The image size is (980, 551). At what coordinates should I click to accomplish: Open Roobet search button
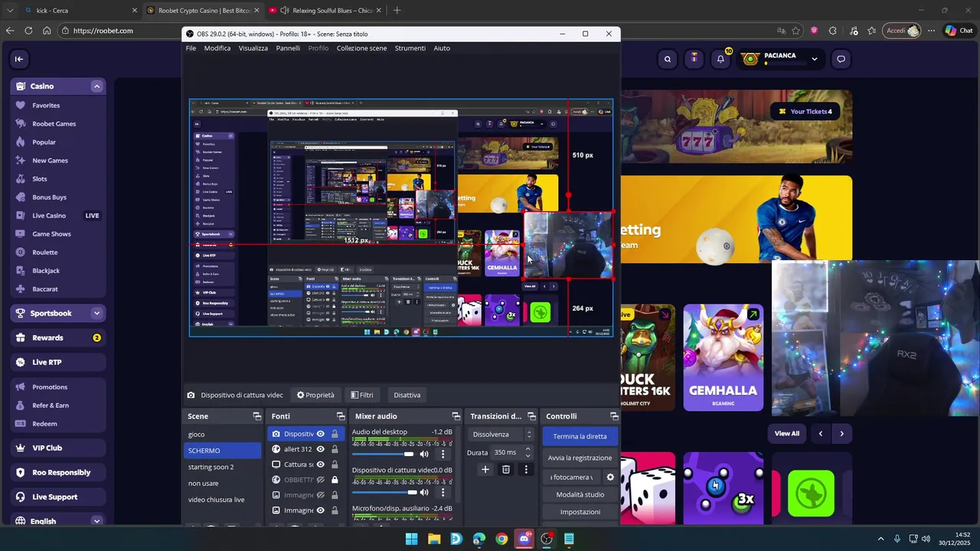[668, 59]
